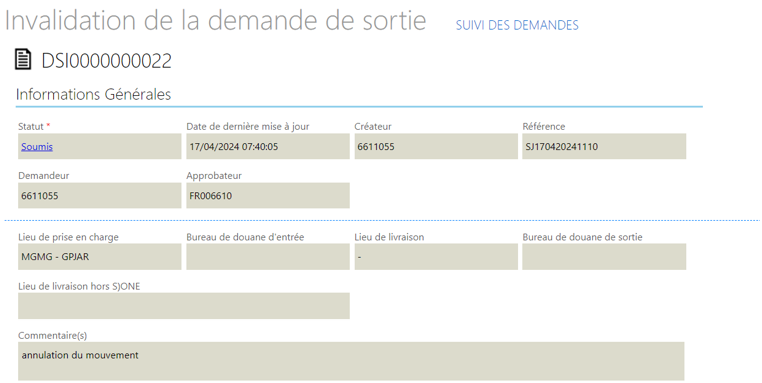Click the document icon beside DSI0000000022
762x383 pixels.
23,59
